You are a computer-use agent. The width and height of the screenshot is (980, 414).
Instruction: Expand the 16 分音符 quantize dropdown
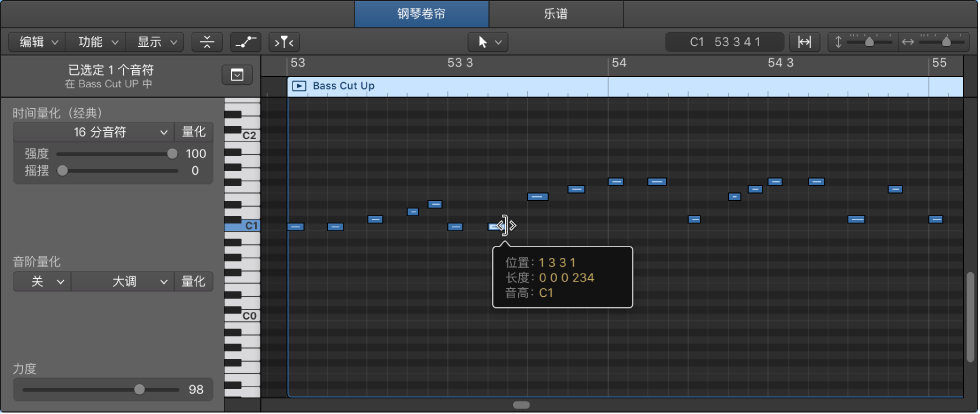tap(94, 132)
